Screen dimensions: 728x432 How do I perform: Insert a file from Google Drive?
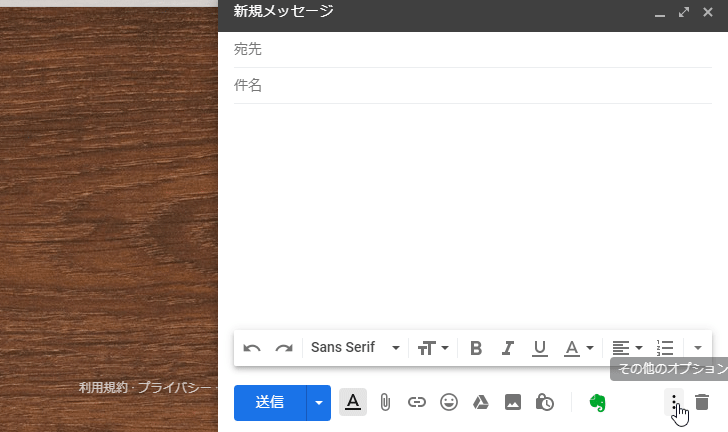481,402
